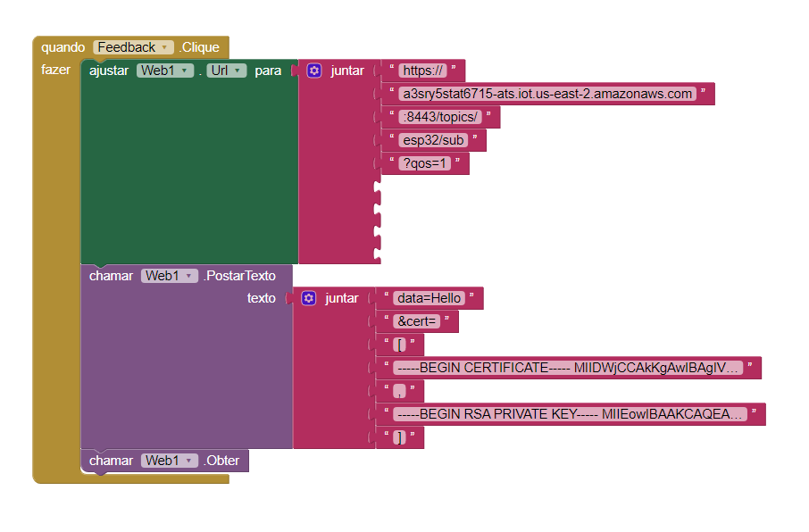Select the esp32/sub text field
The height and width of the screenshot is (532, 809).
point(434,140)
